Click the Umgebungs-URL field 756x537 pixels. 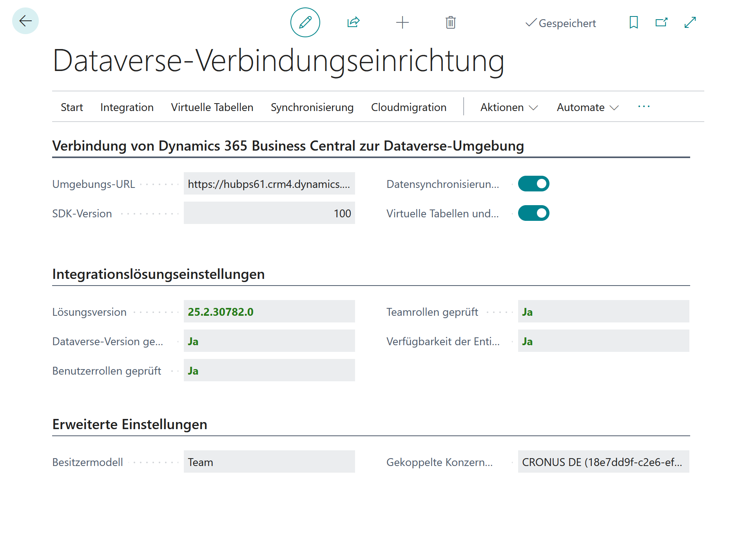[x=269, y=184]
